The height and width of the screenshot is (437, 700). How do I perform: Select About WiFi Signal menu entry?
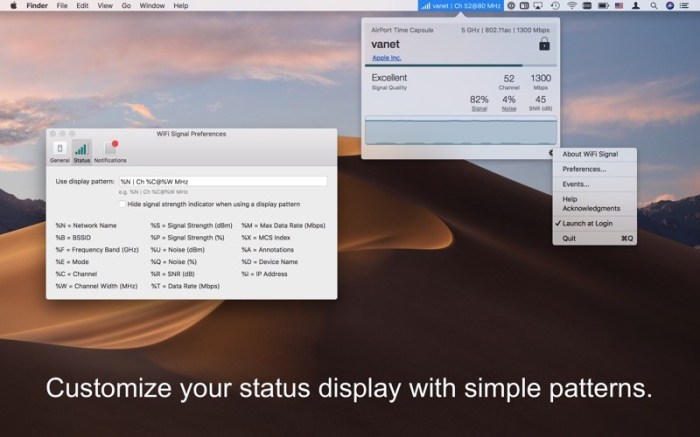click(x=590, y=154)
